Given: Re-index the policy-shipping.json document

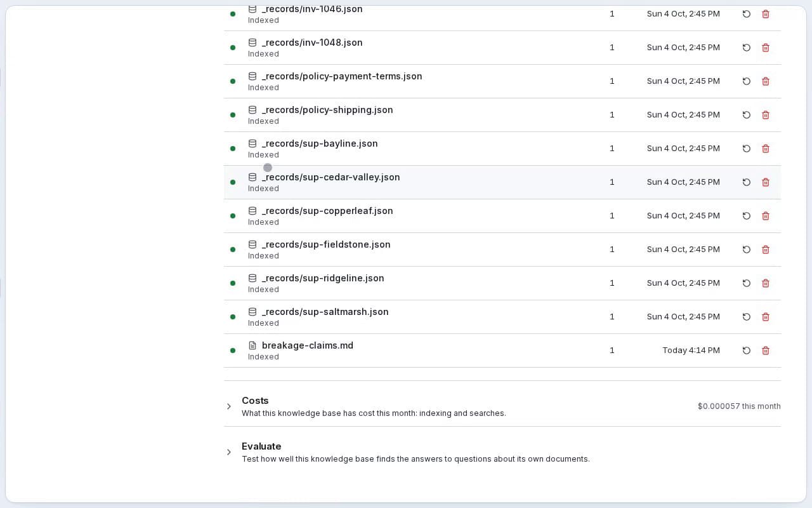Looking at the screenshot, I should coord(747,115).
